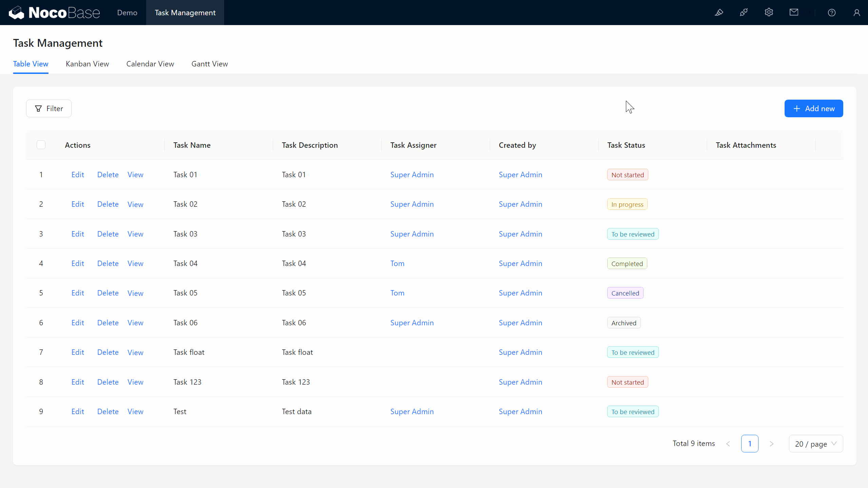Image resolution: width=868 pixels, height=488 pixels.
Task: Switch to the Gantt View tab
Action: click(210, 64)
